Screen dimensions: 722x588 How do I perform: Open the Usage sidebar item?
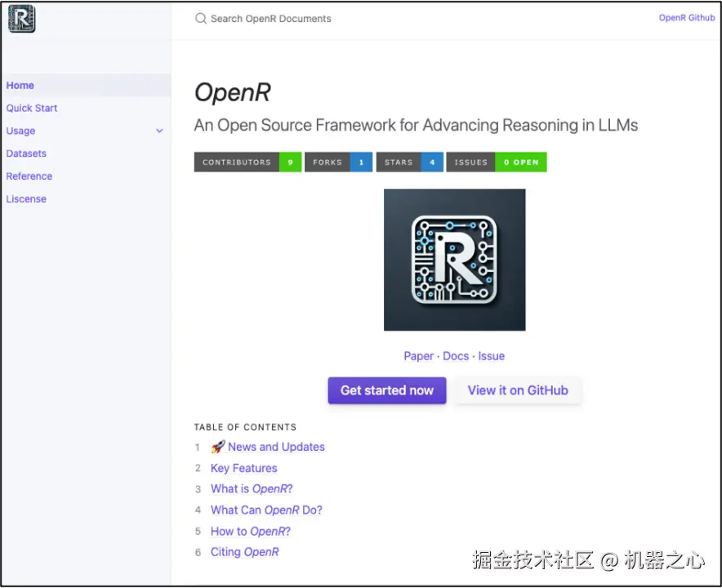click(x=20, y=131)
